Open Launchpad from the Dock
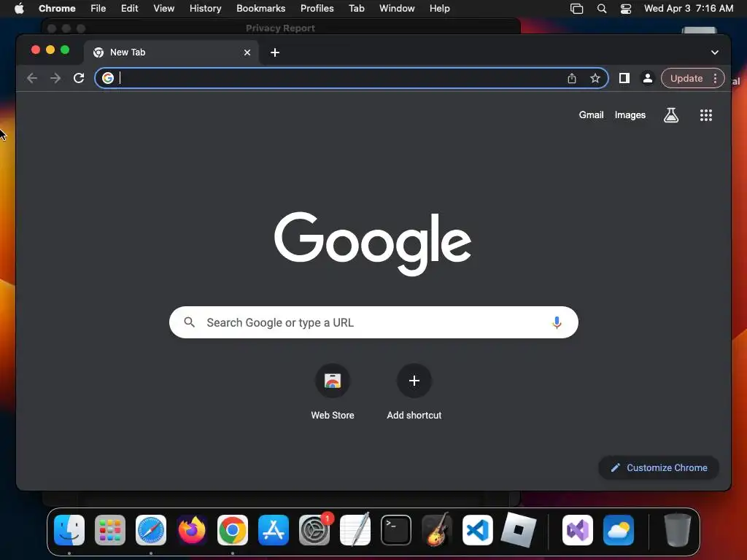The image size is (747, 560). pyautogui.click(x=110, y=530)
